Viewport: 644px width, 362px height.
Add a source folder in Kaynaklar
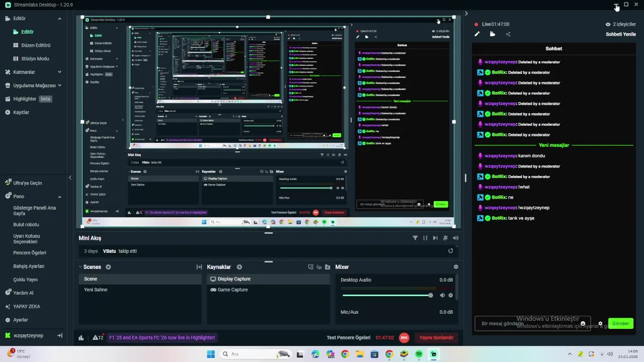click(x=328, y=267)
